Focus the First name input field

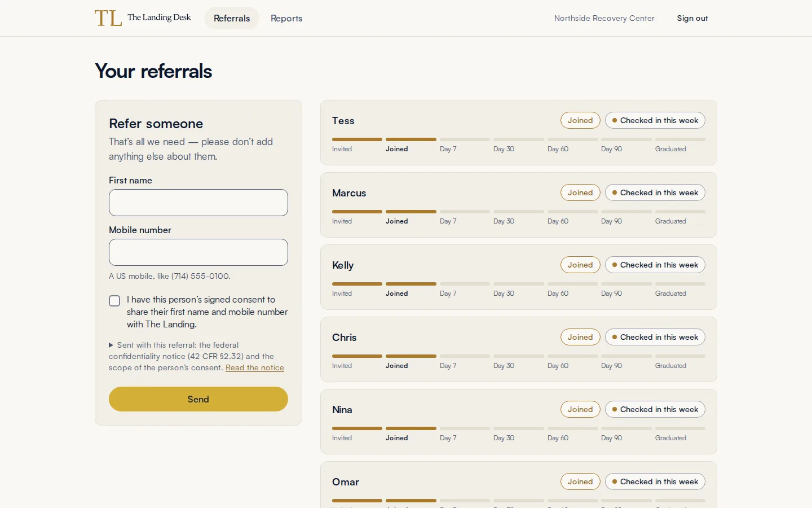198,203
